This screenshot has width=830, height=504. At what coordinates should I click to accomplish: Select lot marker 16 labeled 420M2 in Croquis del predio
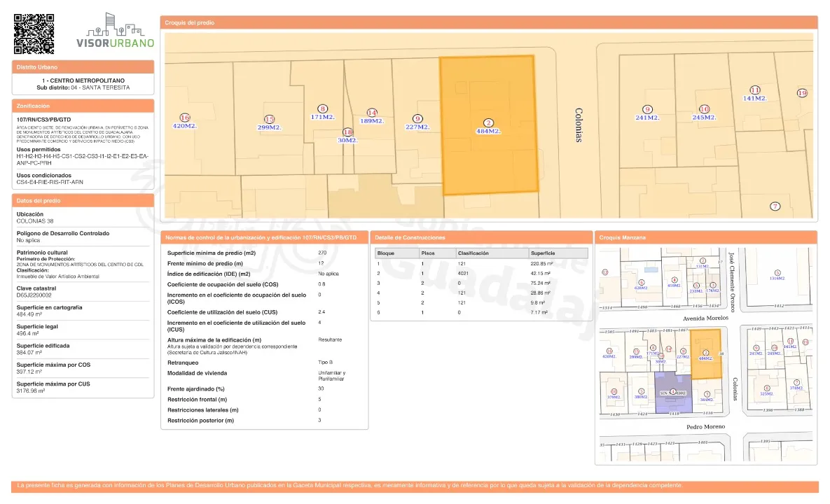pos(184,118)
